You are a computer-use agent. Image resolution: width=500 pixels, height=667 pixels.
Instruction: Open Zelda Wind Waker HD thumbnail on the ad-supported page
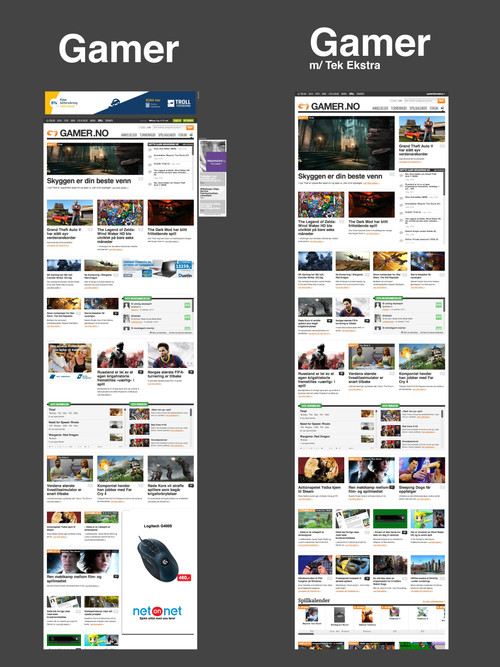(120, 212)
